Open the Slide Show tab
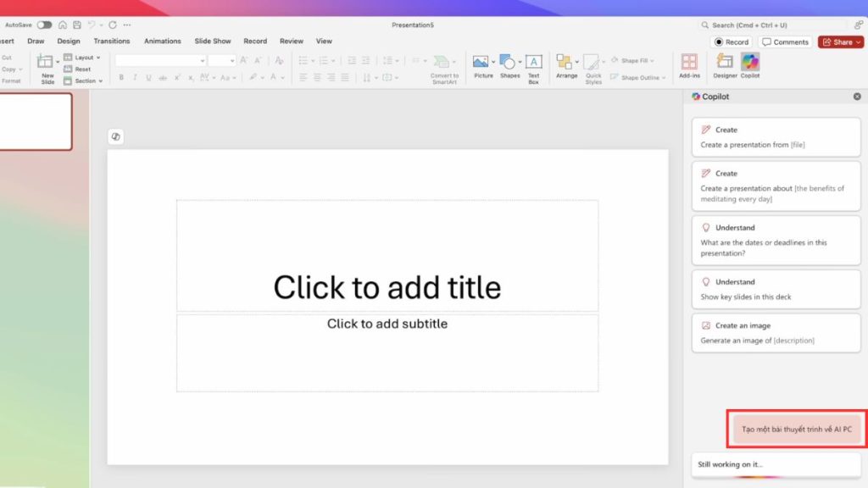The height and width of the screenshot is (488, 868). (213, 41)
